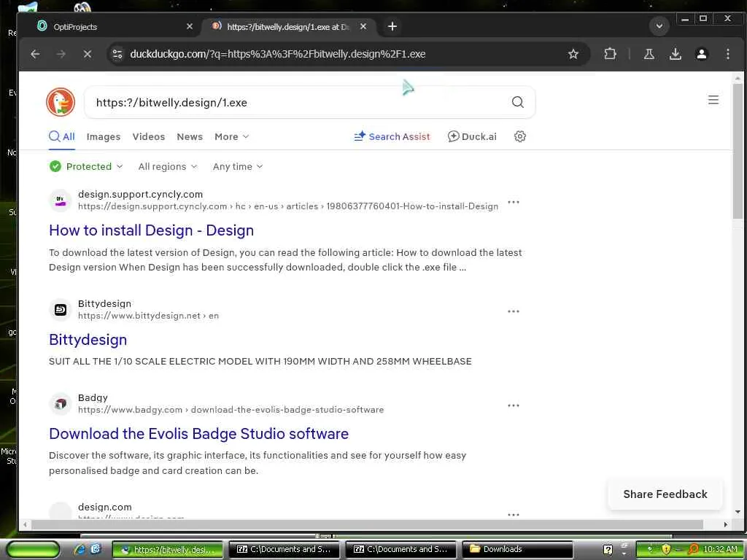Open the Downloads taskbar button

point(517,549)
